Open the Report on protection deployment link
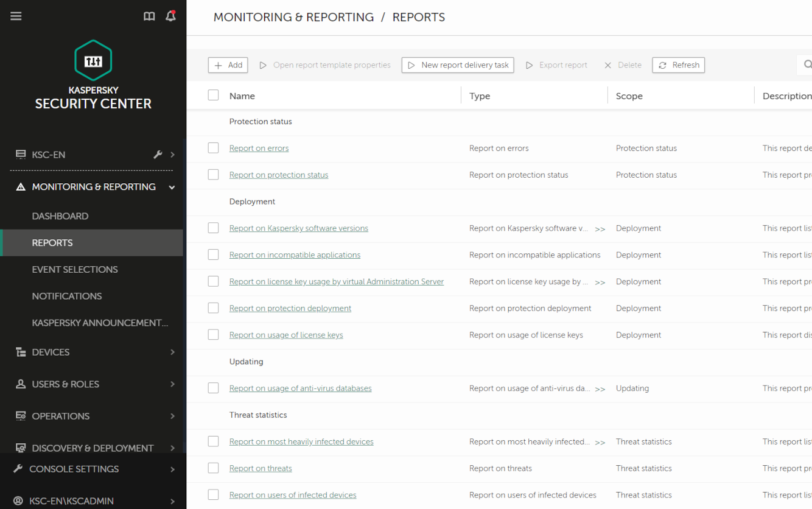 tap(290, 308)
